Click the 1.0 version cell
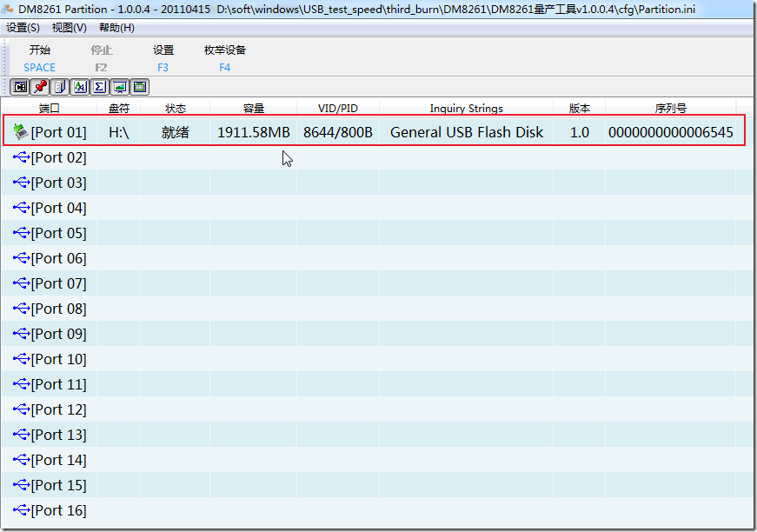Screen dimensions: 757x532 coord(580,132)
